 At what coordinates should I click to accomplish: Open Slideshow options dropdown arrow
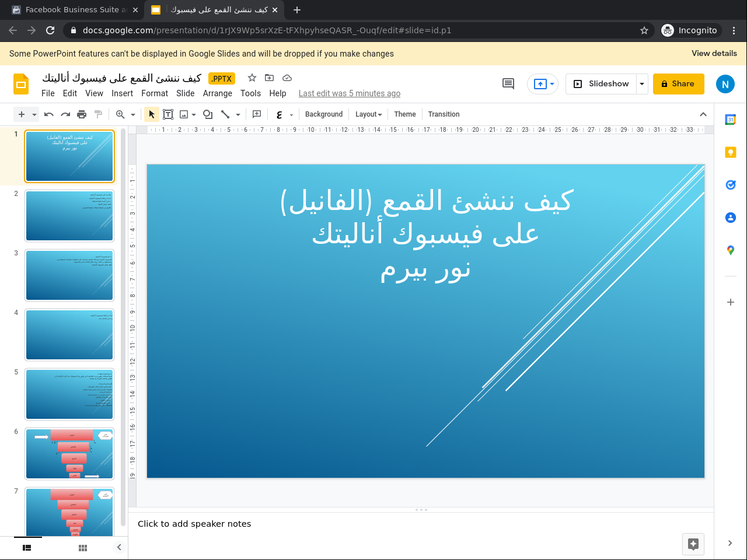(642, 84)
